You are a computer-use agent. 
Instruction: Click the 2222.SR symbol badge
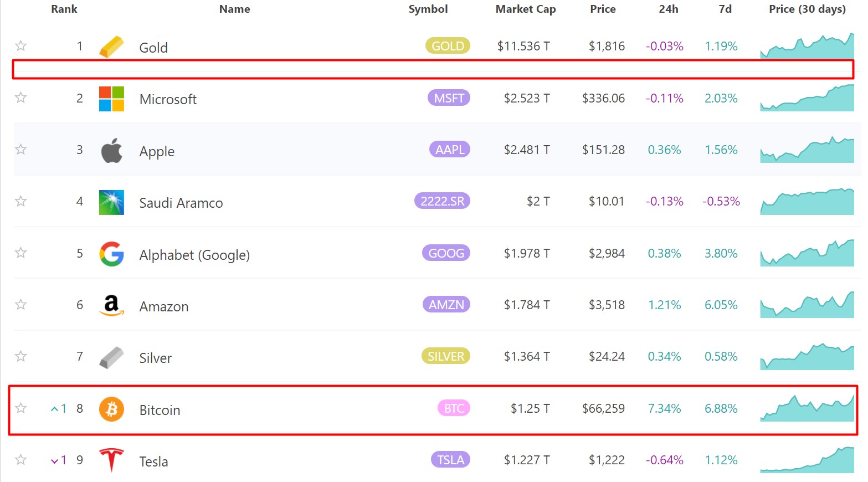point(442,201)
